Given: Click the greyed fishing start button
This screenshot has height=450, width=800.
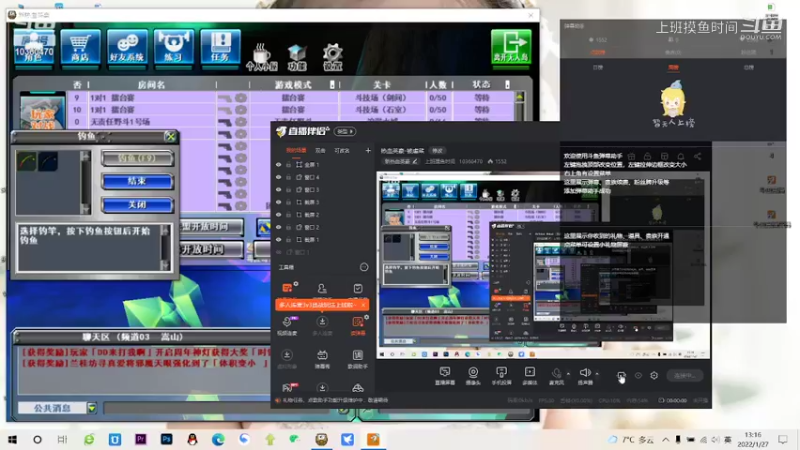Looking at the screenshot, I should pyautogui.click(x=137, y=158).
